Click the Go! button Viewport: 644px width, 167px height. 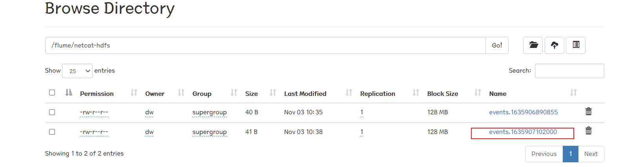coord(497,46)
